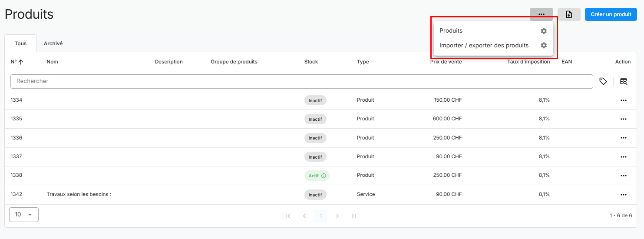Switch to the Archivé tab
644x239 pixels.
[53, 43]
